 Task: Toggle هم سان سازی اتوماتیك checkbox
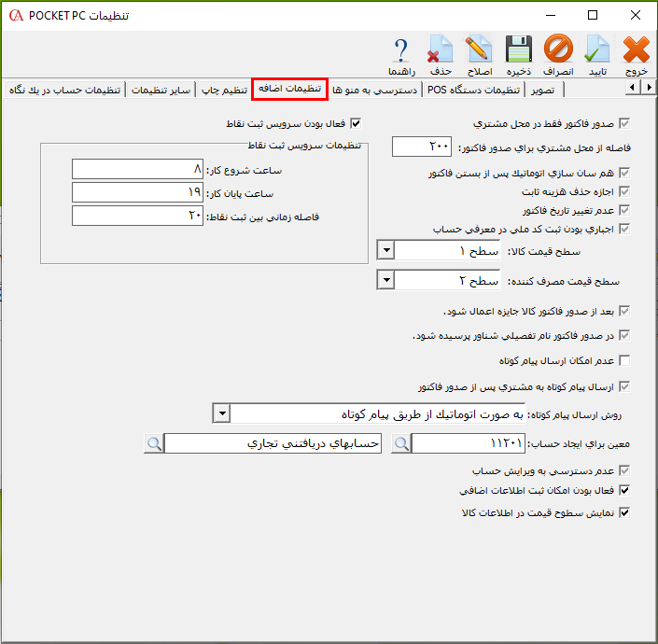point(624,173)
